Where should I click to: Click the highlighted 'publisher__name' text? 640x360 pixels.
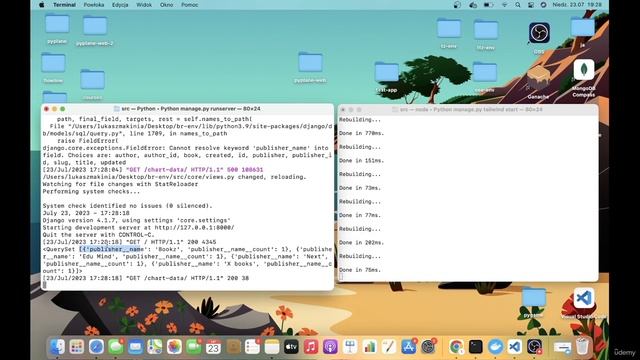click(111, 249)
